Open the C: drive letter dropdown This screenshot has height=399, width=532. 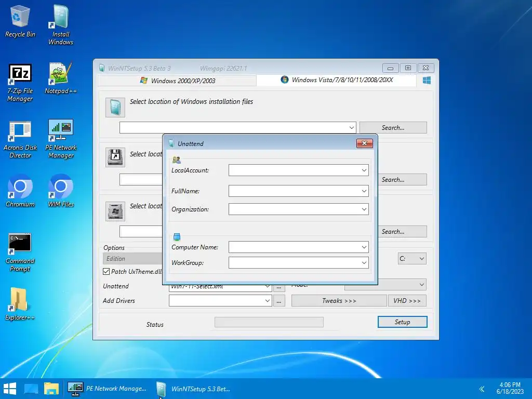click(412, 259)
